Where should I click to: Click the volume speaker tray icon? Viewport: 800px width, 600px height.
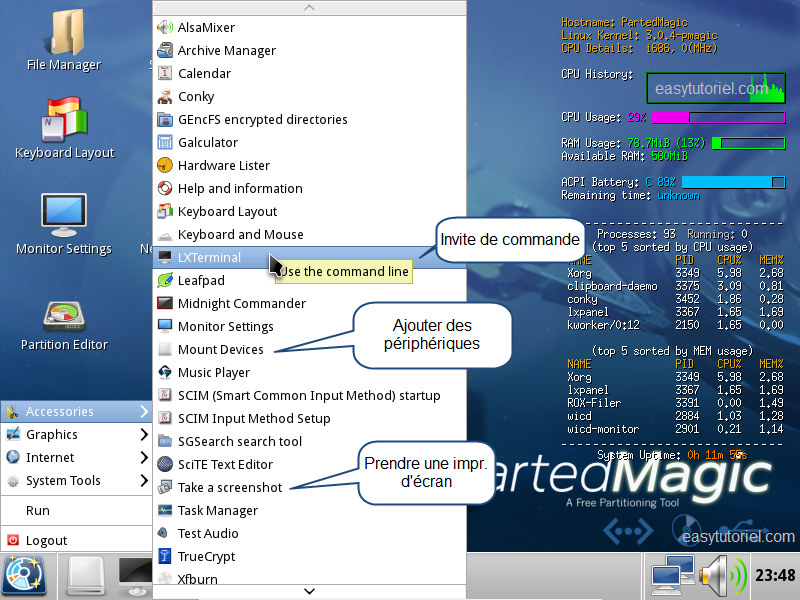pos(723,577)
